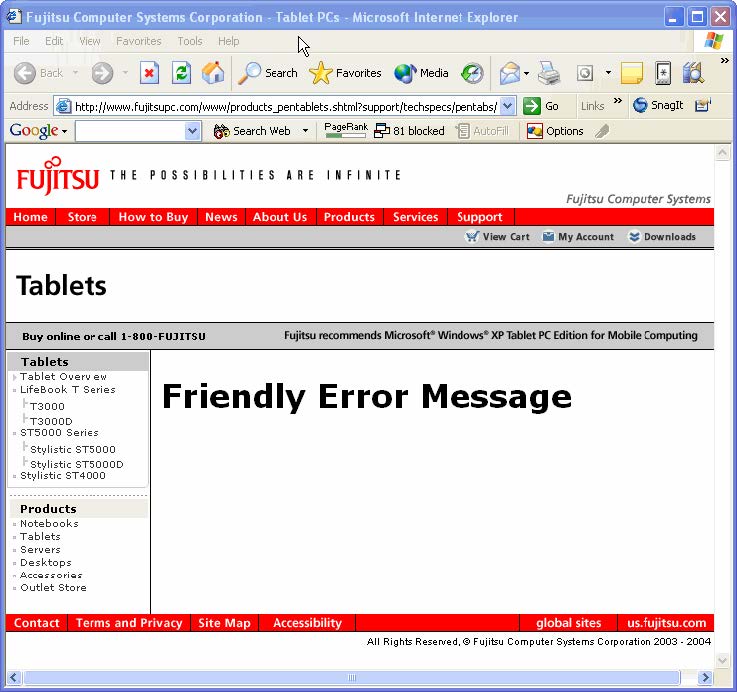Open the Tools menu

tap(190, 41)
